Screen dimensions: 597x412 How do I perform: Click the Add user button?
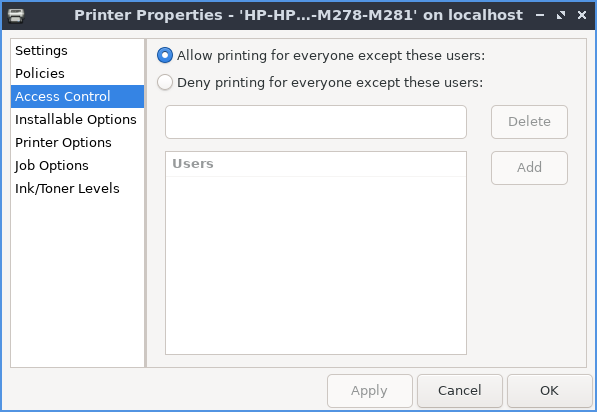click(x=529, y=168)
